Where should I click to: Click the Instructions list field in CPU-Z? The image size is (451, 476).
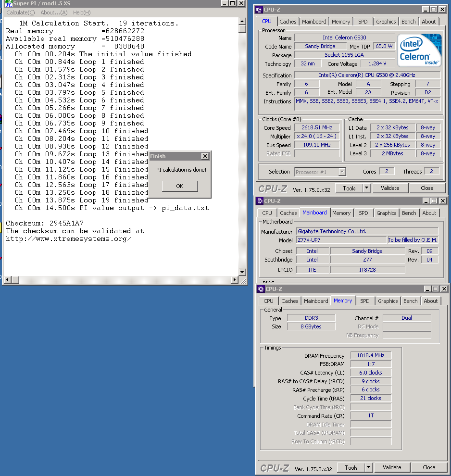point(367,105)
